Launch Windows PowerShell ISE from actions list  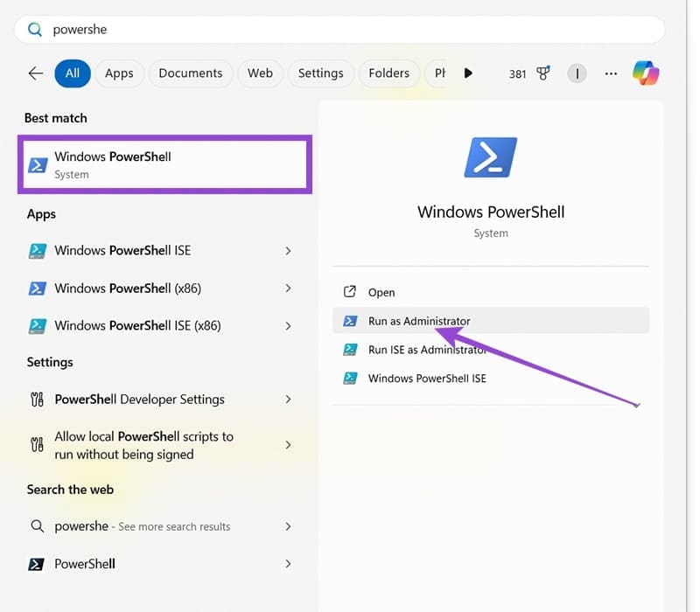(491, 379)
